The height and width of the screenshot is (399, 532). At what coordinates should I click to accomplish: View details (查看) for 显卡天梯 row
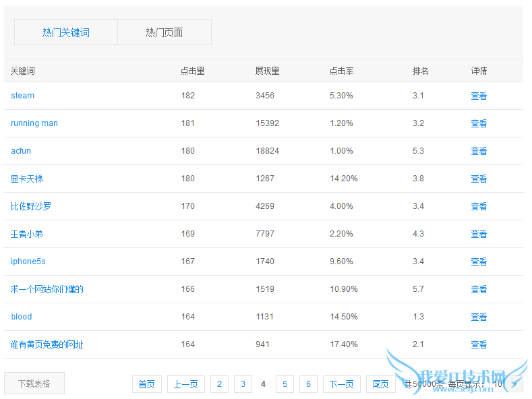tap(479, 179)
